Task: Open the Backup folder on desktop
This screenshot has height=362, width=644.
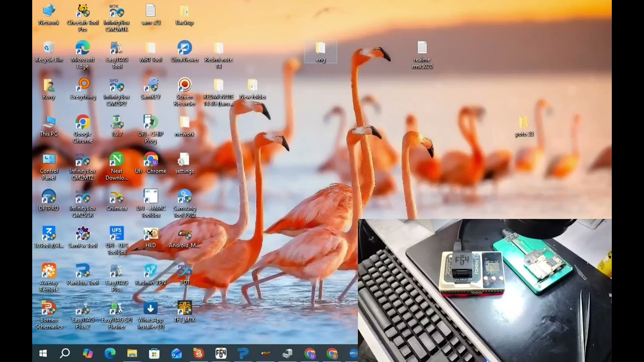Action: (x=184, y=15)
